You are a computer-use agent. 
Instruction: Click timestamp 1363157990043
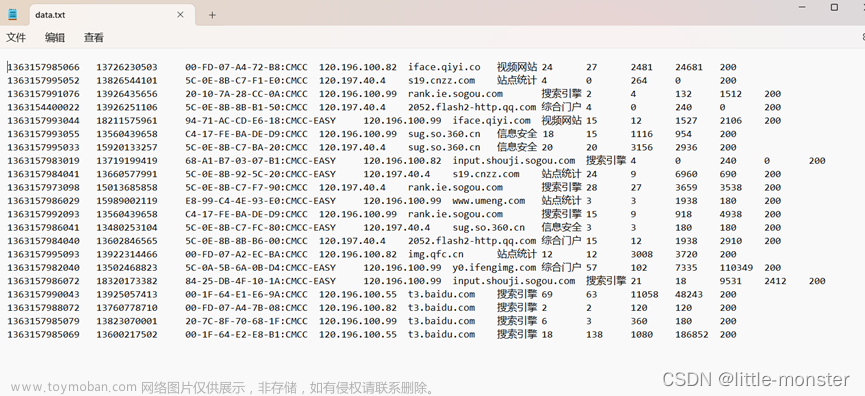pos(44,295)
